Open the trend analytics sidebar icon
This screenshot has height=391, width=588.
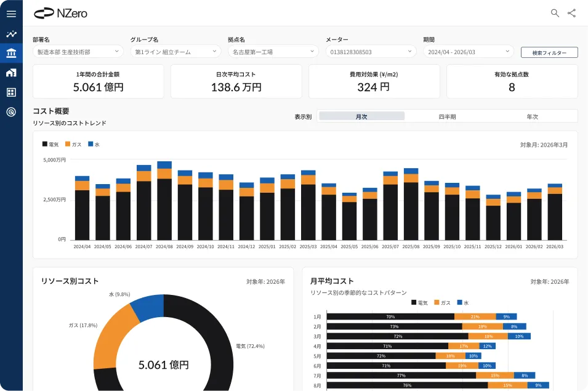[x=11, y=34]
